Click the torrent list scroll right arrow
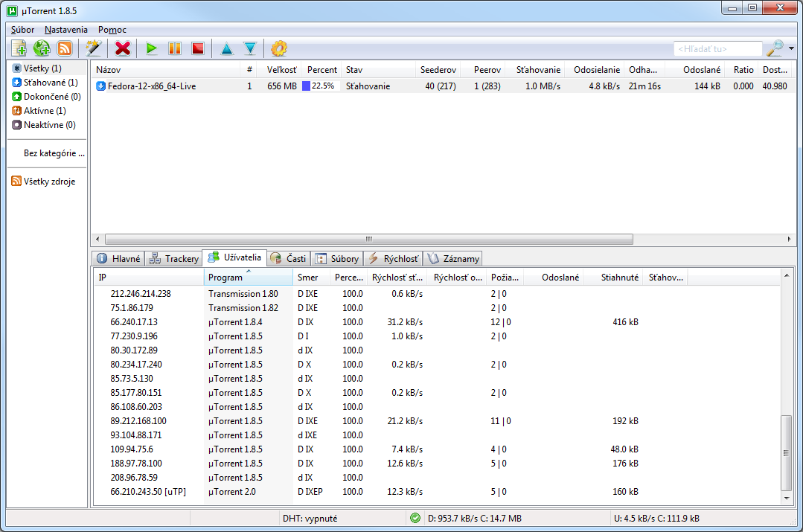 click(x=789, y=239)
